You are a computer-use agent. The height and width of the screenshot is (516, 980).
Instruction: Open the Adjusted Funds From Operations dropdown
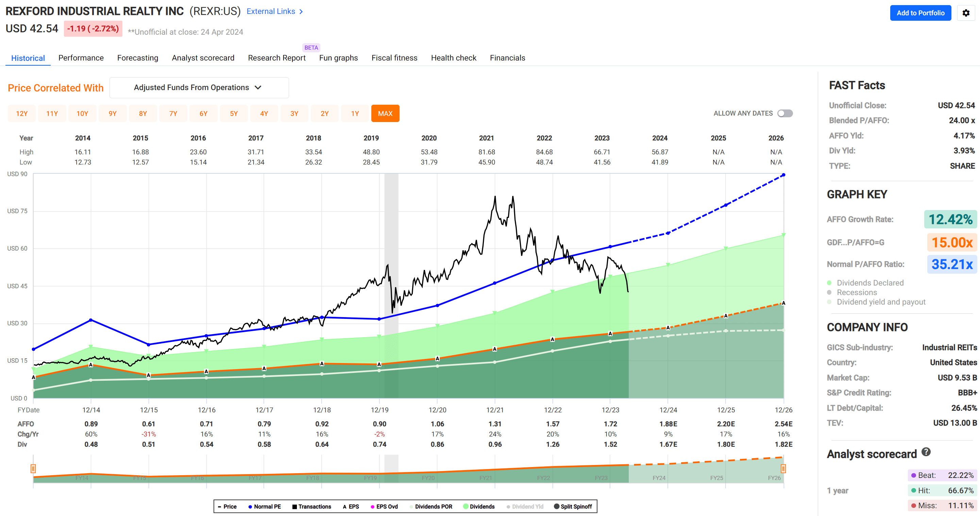199,87
